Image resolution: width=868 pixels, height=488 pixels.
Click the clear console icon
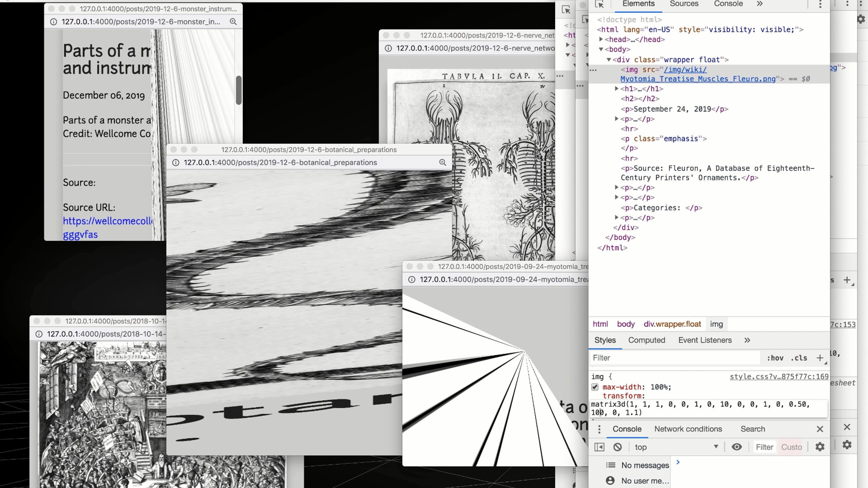[617, 447]
